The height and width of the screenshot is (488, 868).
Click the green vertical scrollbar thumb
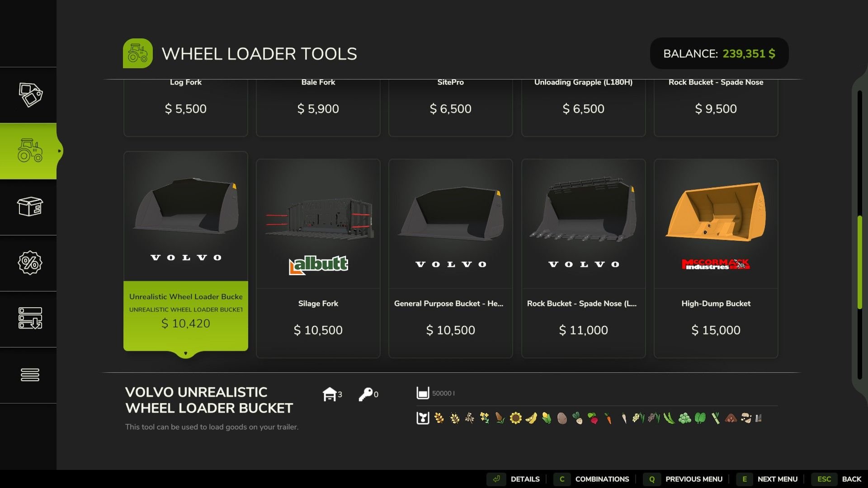click(x=859, y=263)
